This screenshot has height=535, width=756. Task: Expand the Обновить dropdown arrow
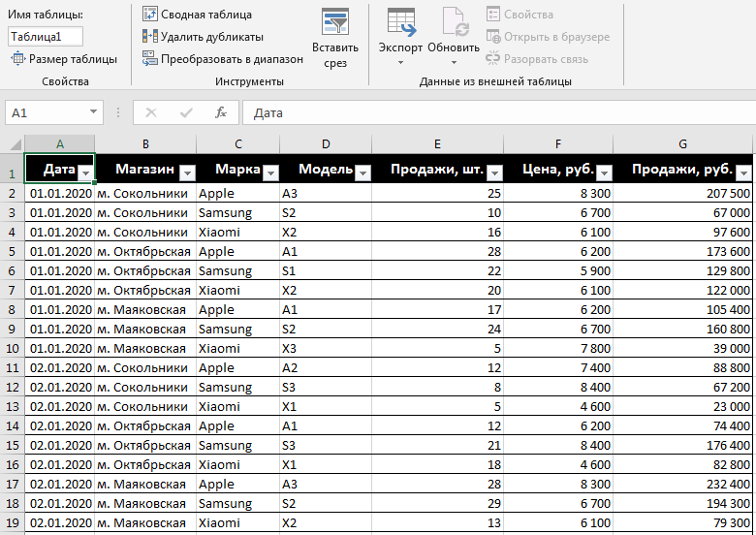[454, 63]
